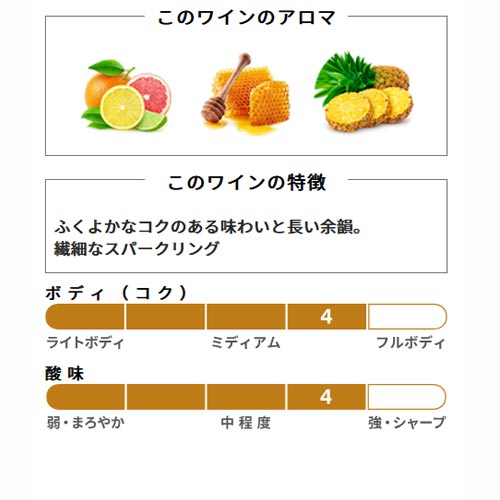Click the citrus fruits aroma image

[125, 95]
